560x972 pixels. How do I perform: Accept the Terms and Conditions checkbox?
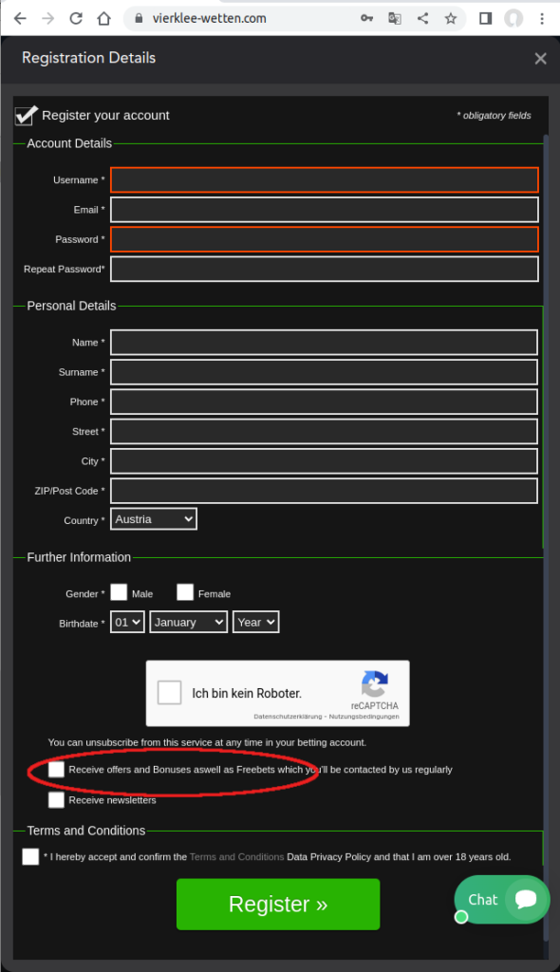(x=30, y=857)
